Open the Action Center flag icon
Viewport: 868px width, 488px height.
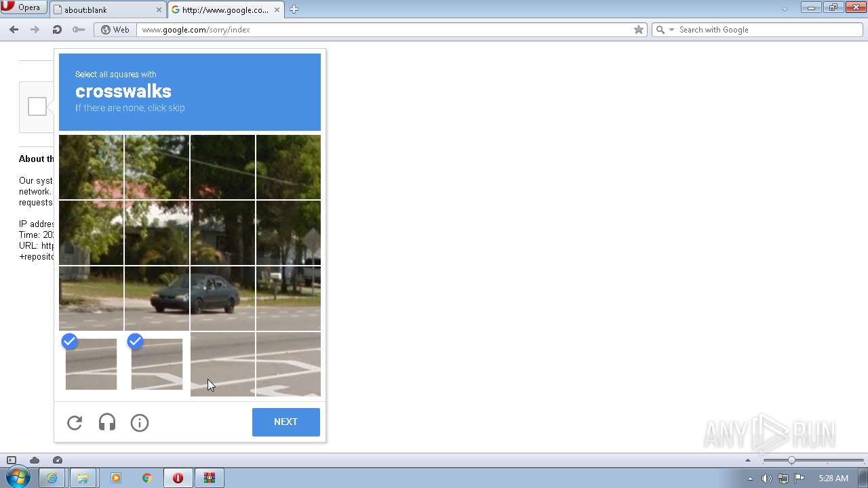[x=800, y=479]
